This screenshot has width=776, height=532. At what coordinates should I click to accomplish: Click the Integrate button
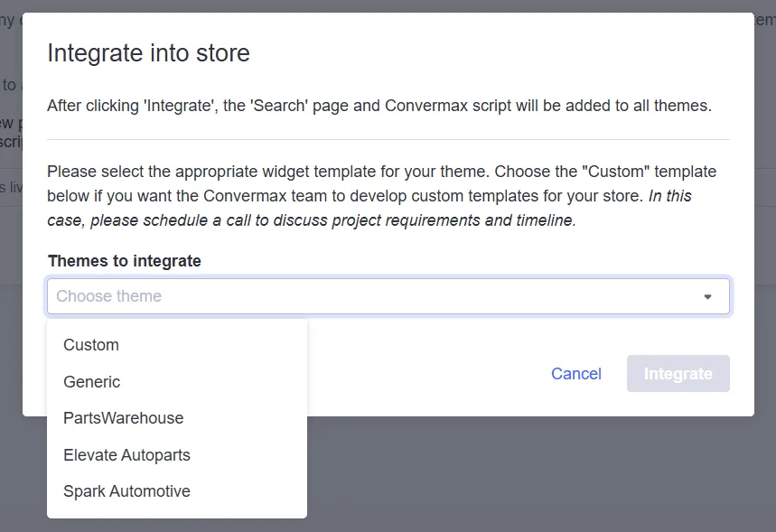(x=678, y=374)
